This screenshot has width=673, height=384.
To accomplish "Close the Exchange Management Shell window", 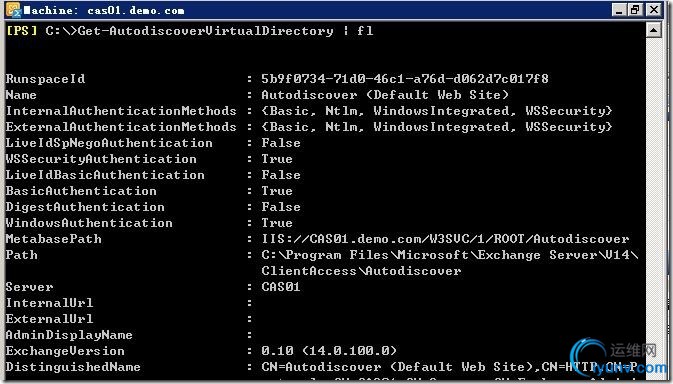I will [x=654, y=10].
